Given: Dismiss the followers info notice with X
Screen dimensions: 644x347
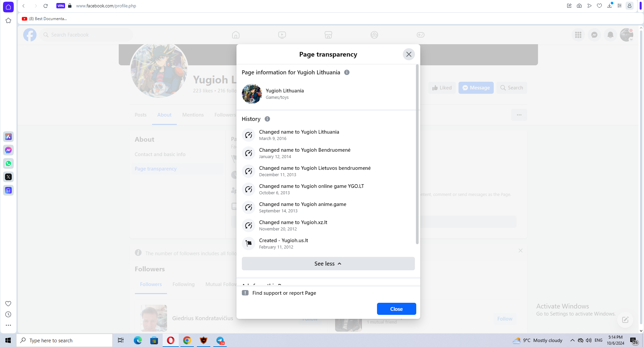Looking at the screenshot, I should click(521, 251).
